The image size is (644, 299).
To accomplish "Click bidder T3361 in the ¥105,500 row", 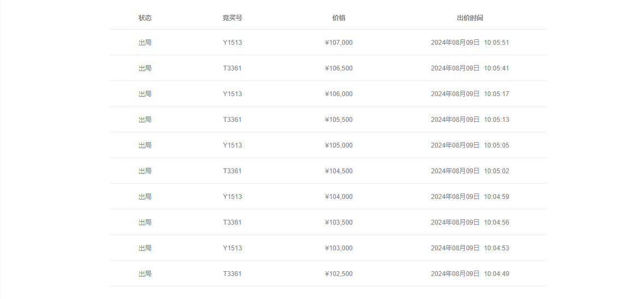I will 233,120.
